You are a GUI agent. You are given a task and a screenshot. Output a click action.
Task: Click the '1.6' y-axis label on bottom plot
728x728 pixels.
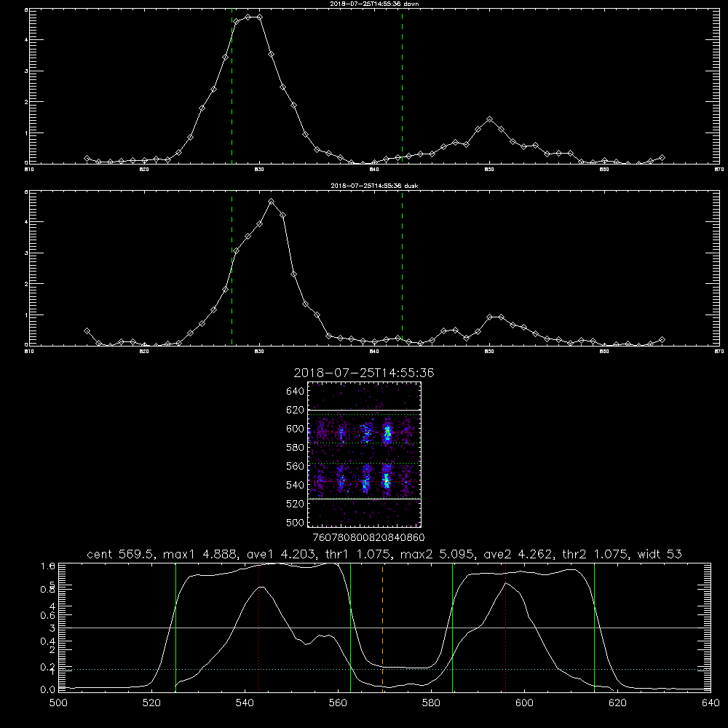pos(48,566)
